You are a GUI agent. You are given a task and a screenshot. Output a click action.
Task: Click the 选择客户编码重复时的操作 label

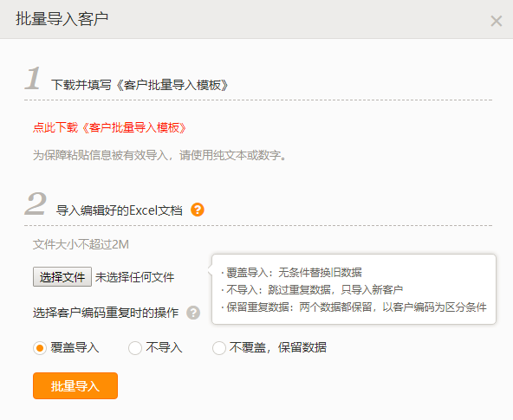pos(106,313)
